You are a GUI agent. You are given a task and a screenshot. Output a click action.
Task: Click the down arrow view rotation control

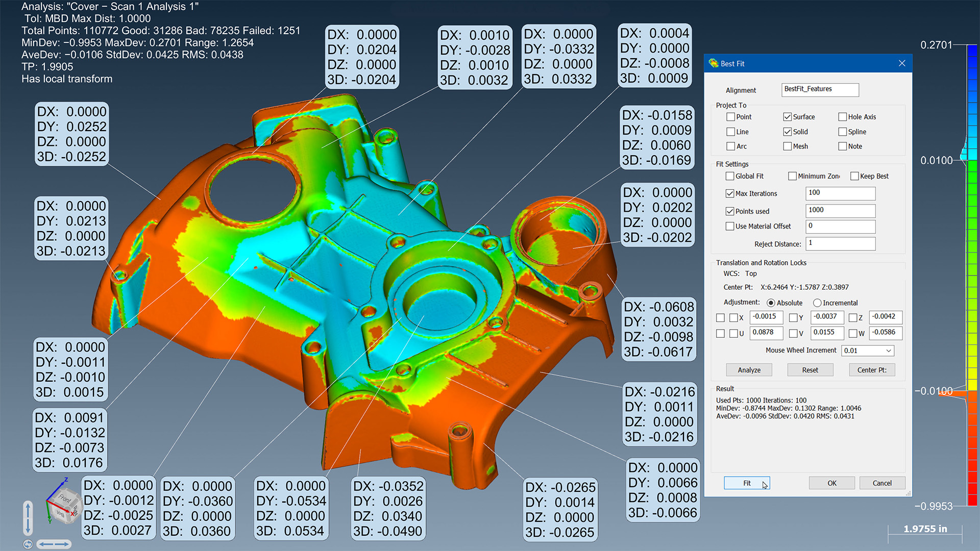(28, 526)
